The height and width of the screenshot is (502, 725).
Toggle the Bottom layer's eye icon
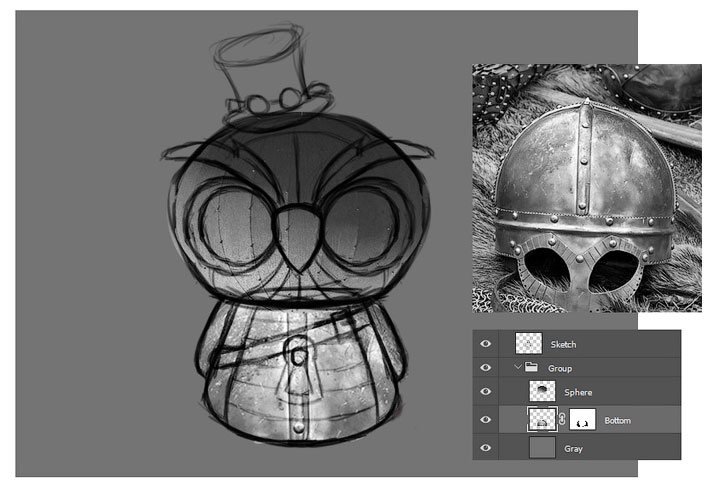(x=485, y=420)
